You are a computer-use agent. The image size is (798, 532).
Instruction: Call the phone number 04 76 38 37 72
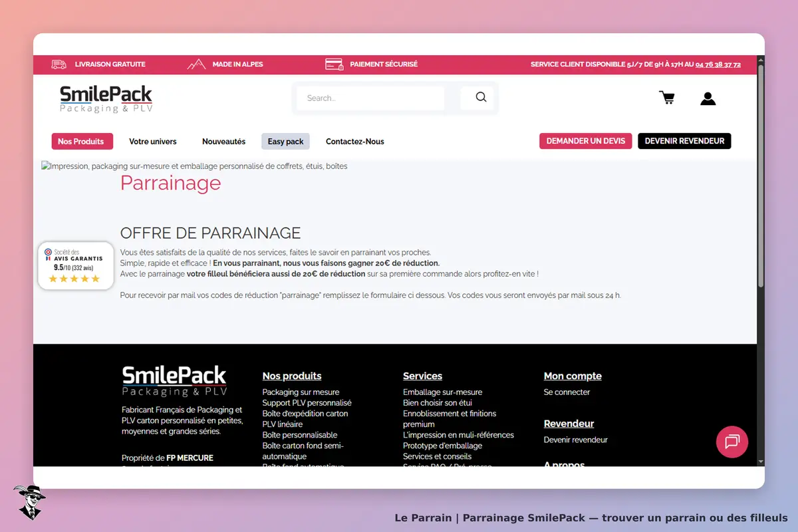[x=718, y=65]
